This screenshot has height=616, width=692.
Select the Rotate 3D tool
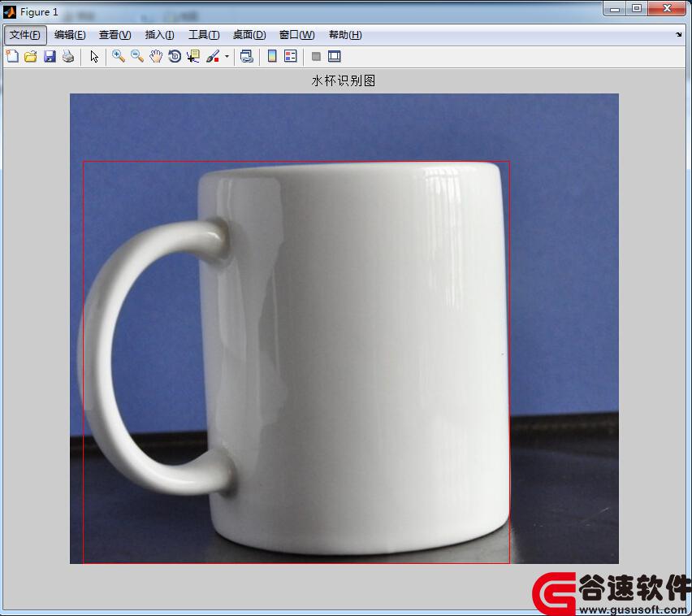pos(175,57)
